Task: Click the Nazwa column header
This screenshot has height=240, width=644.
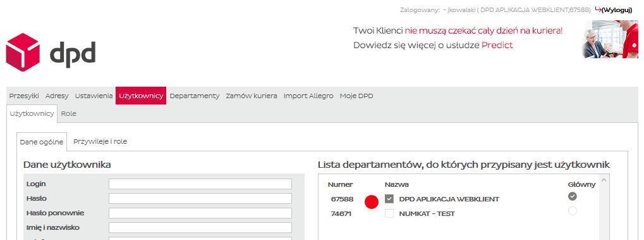Action: pos(396,184)
